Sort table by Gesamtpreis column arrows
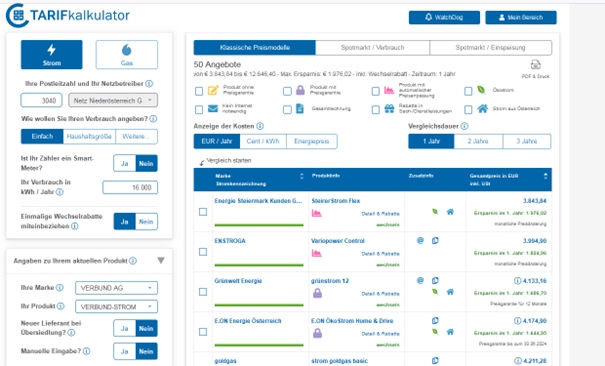Viewport: 605px width, 366px height. tap(545, 176)
